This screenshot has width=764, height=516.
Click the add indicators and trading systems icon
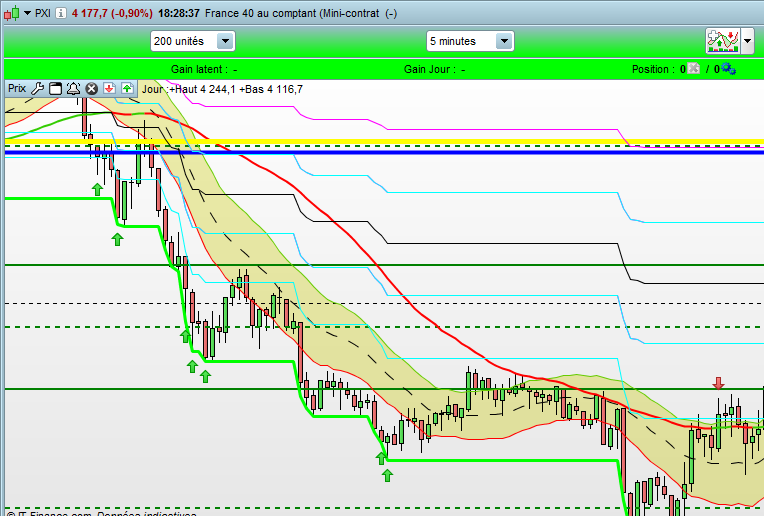pyautogui.click(x=723, y=41)
